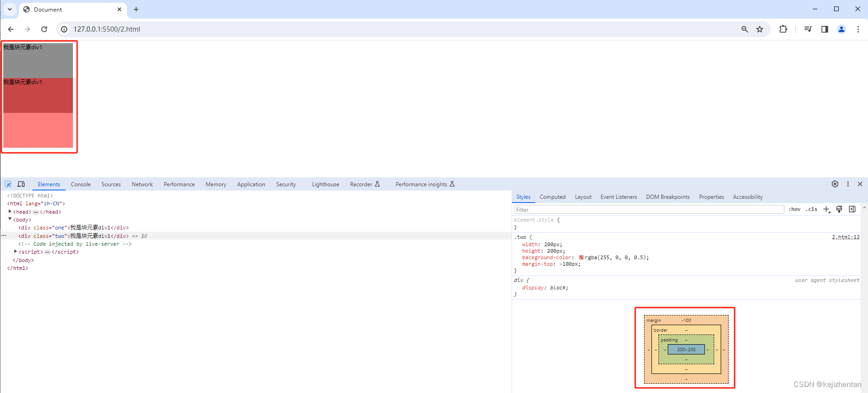The width and height of the screenshot is (868, 393).
Task: Click the 200×200 content box in box model
Action: click(x=686, y=349)
